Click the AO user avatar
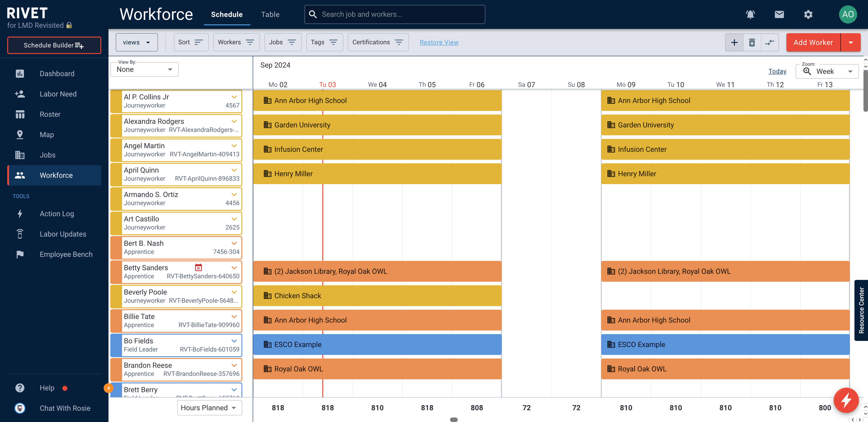The height and width of the screenshot is (422, 868). click(x=847, y=14)
